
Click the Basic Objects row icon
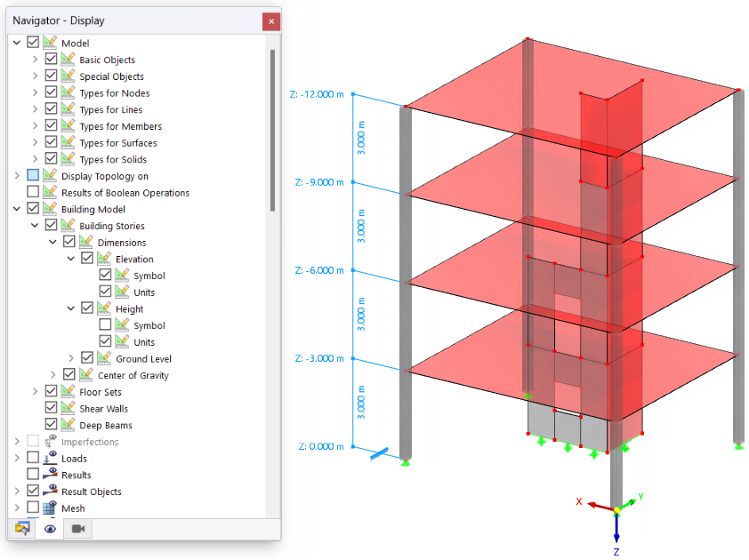(x=68, y=60)
